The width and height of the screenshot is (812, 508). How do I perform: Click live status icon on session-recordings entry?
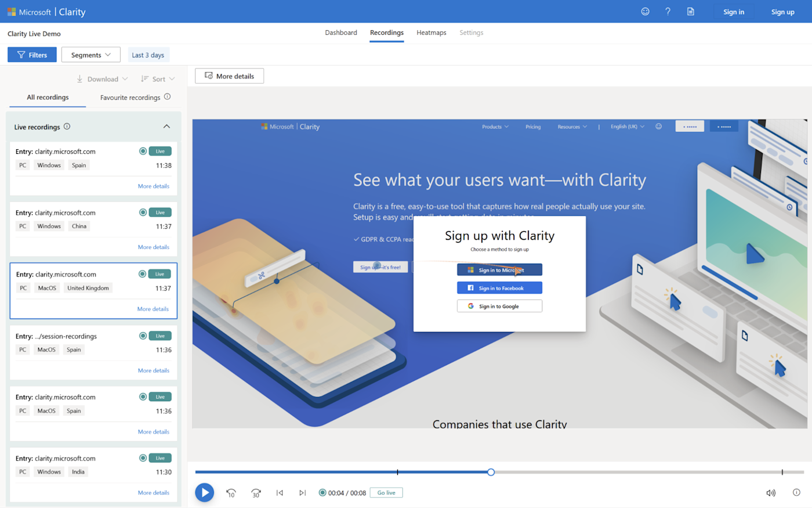click(x=143, y=336)
